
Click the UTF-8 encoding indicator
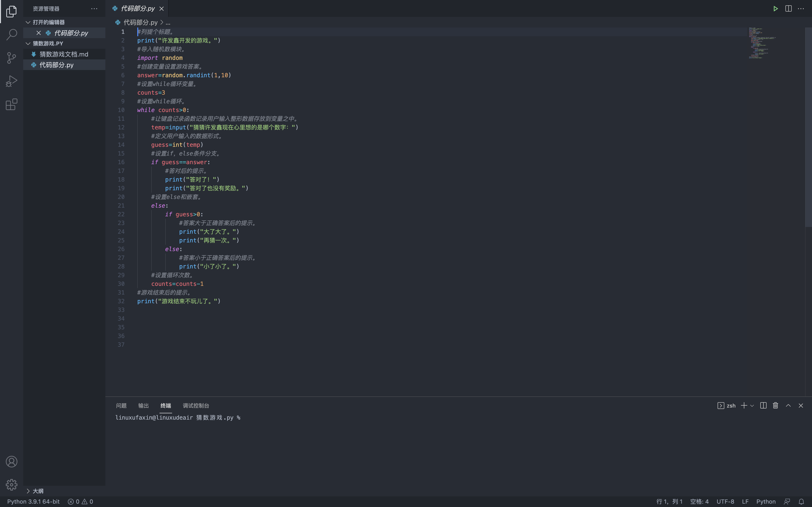pos(725,501)
